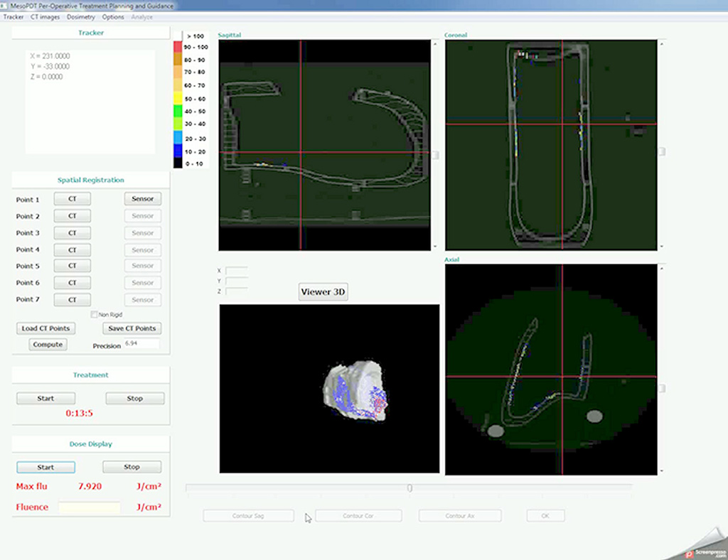Open the CT images menu
728x560 pixels.
coord(45,17)
